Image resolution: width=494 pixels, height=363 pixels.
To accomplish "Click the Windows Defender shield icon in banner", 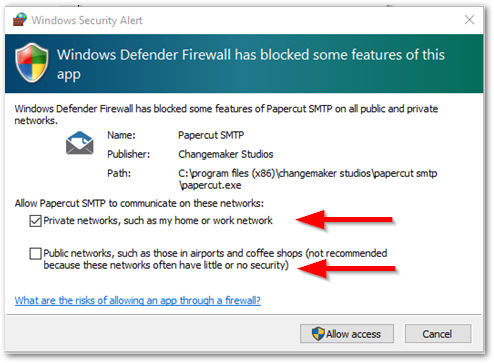I will pos(32,63).
